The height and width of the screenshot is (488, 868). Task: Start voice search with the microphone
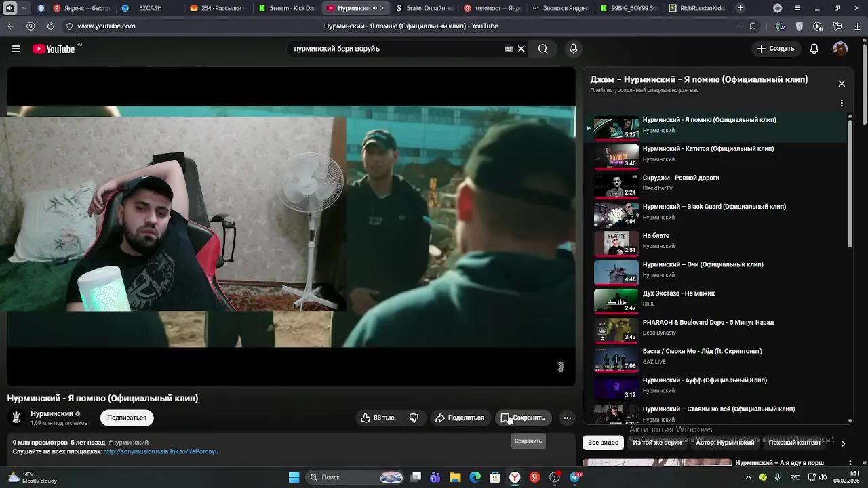pyautogui.click(x=574, y=49)
